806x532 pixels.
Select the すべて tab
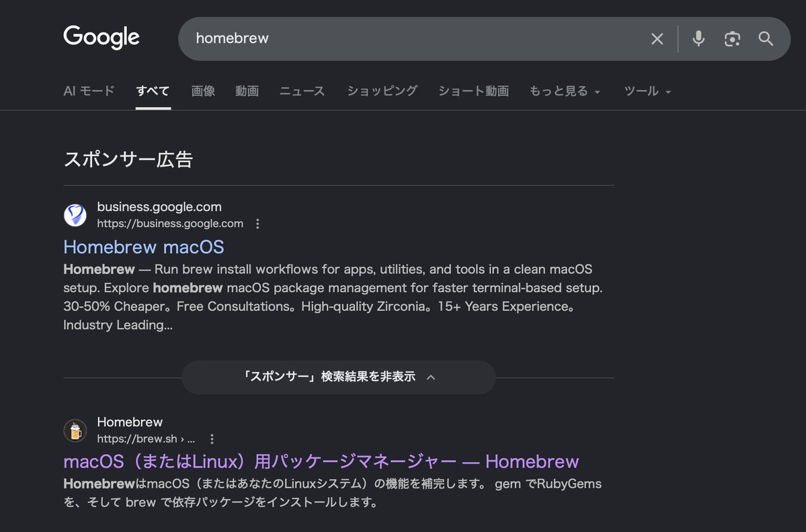(x=153, y=91)
